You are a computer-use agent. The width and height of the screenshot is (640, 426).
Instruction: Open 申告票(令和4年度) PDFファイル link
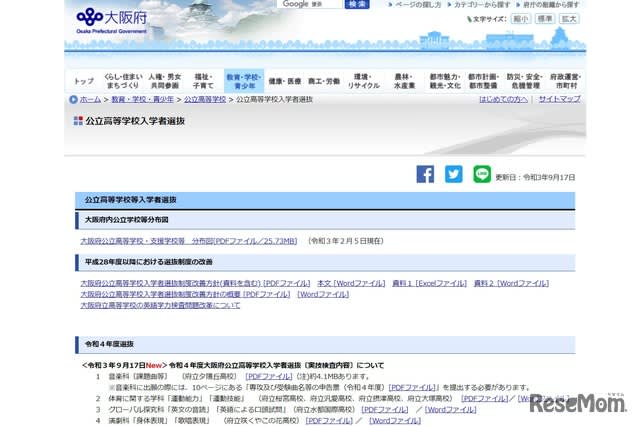pyautogui.click(x=412, y=387)
